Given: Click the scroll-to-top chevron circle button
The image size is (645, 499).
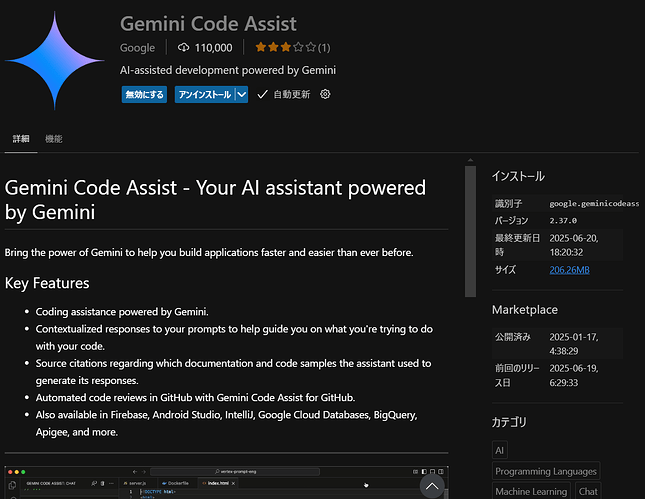Looking at the screenshot, I should (x=432, y=486).
